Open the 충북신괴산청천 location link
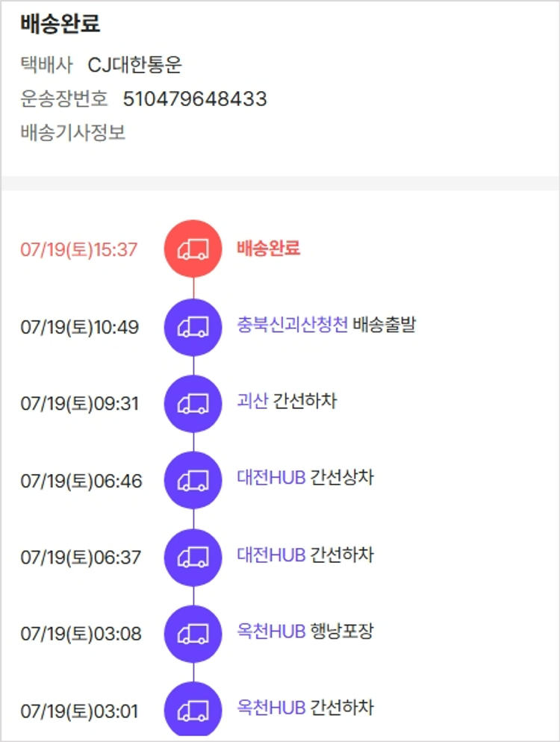The image size is (560, 742). [x=292, y=325]
